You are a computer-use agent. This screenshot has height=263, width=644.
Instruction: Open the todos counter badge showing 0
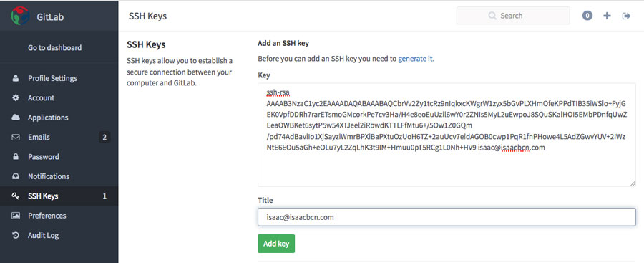pyautogui.click(x=587, y=16)
